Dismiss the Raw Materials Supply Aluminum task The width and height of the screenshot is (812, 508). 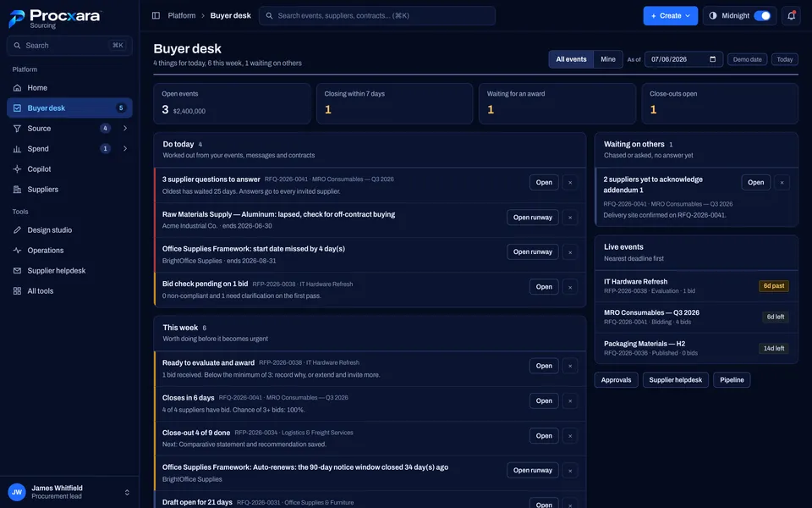tap(570, 218)
